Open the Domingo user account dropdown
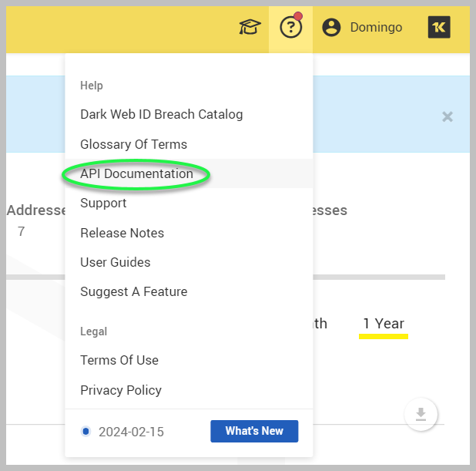Screen dimensions: 476x471 [376, 28]
